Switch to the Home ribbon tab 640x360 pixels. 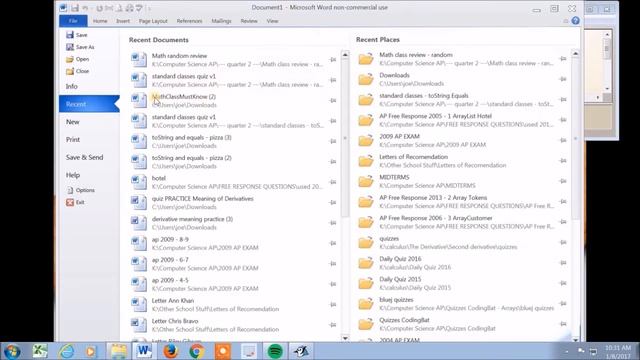pos(100,21)
